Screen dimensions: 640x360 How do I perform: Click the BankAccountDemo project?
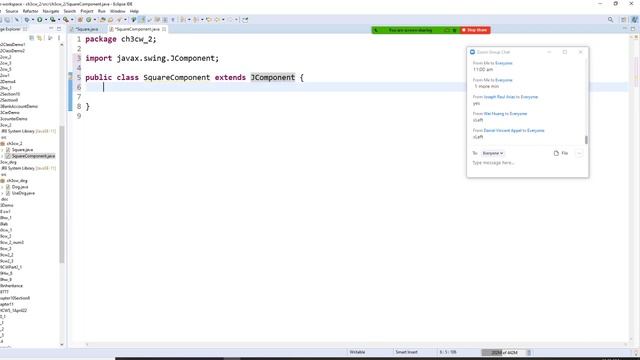19,107
